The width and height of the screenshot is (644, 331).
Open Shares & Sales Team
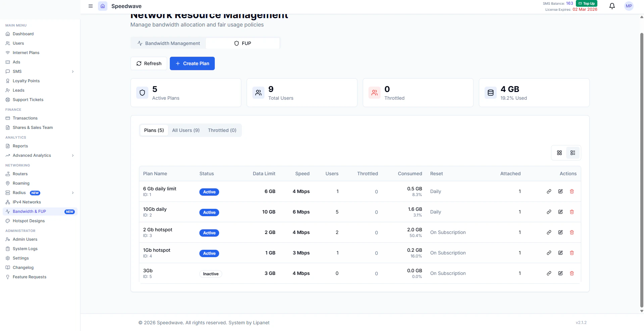[40, 128]
